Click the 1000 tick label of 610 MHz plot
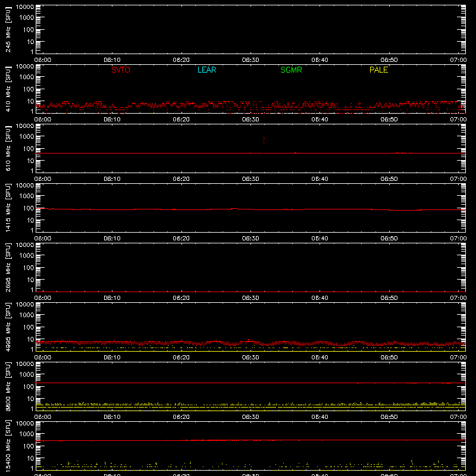Image resolution: width=476 pixels, height=476 pixels. tap(27, 137)
